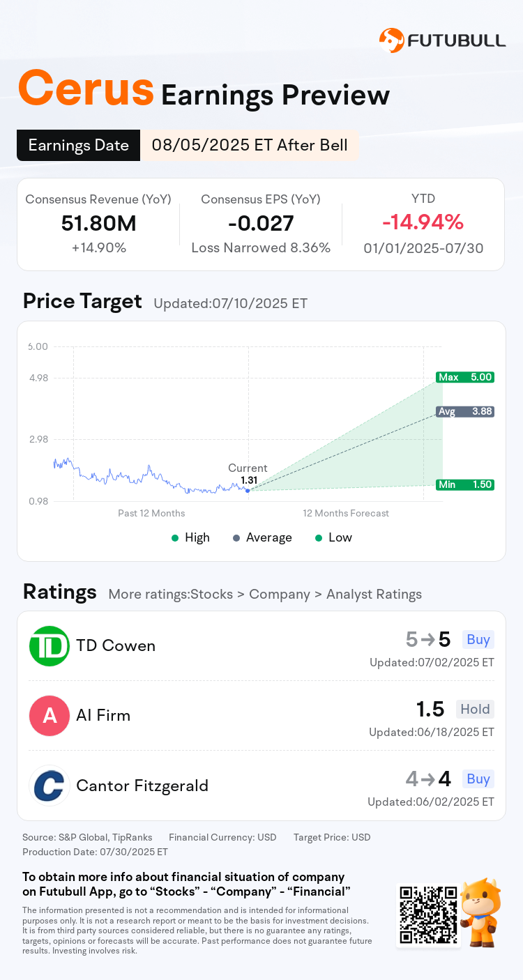Click the Low legend dot
Screen dimensions: 523x980
coord(319,538)
